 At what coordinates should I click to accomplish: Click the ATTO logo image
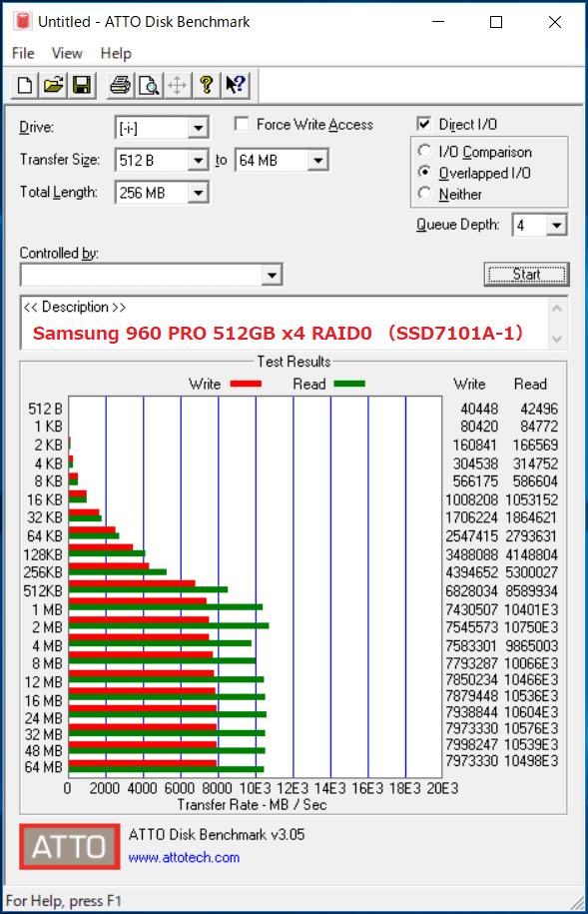click(69, 846)
